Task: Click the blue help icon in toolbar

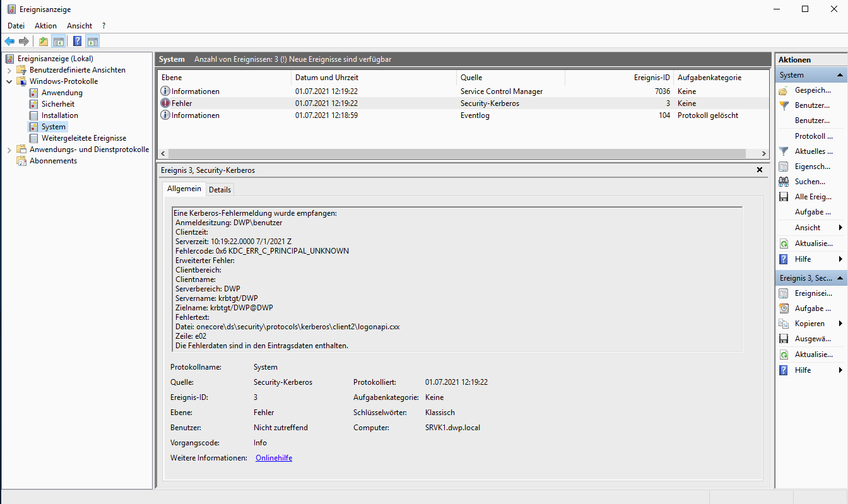Action: (x=77, y=42)
